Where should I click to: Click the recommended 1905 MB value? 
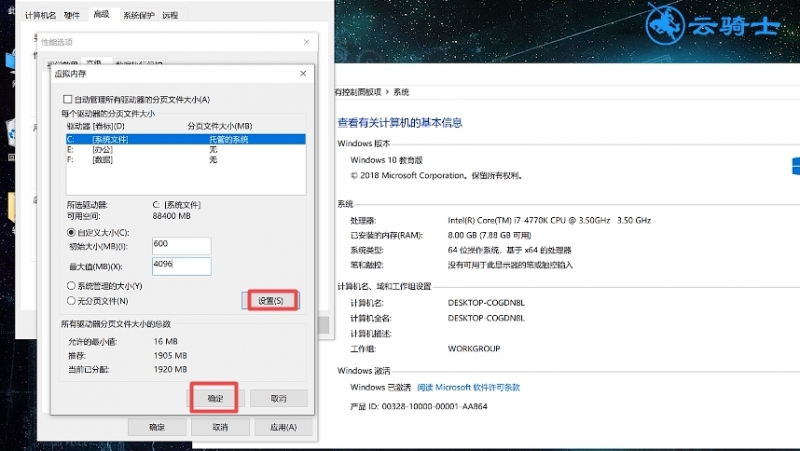pos(170,355)
